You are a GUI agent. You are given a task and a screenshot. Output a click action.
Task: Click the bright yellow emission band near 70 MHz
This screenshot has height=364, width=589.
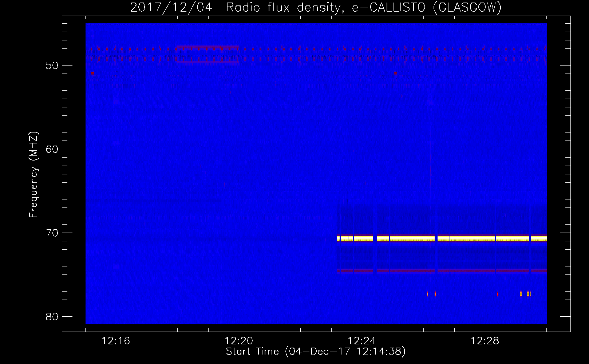click(442, 238)
